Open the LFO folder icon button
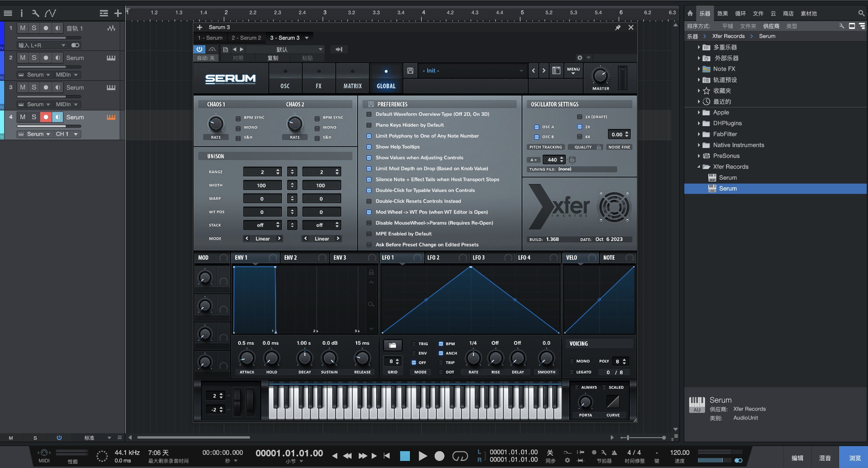 pos(393,345)
